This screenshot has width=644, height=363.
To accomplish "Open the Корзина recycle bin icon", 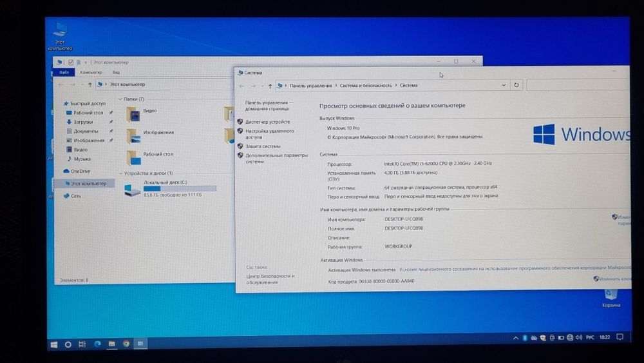I will pos(611,299).
